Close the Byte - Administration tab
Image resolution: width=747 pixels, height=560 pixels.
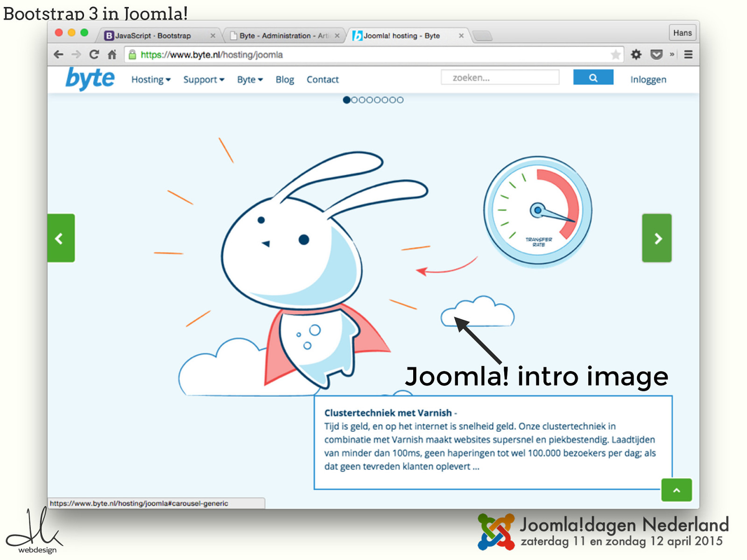click(337, 35)
